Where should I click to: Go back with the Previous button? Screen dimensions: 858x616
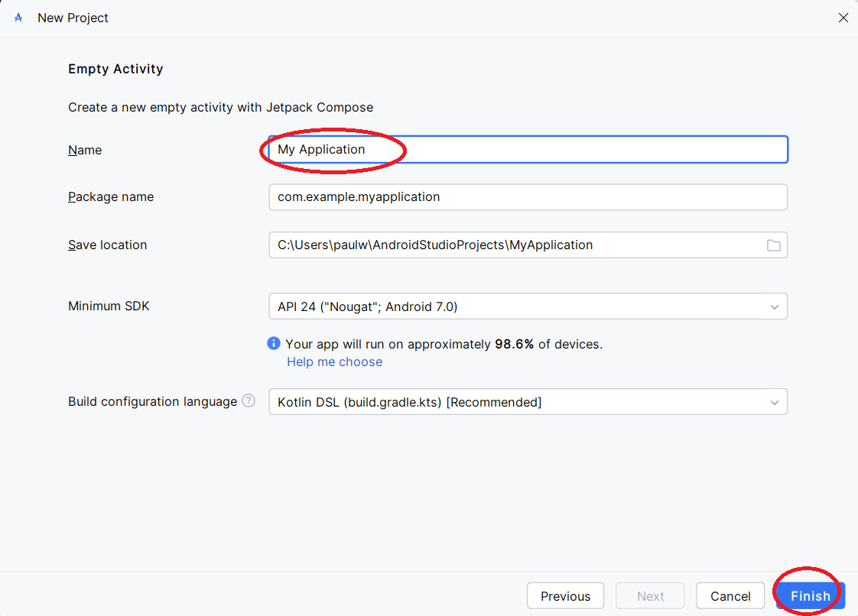[x=565, y=596]
